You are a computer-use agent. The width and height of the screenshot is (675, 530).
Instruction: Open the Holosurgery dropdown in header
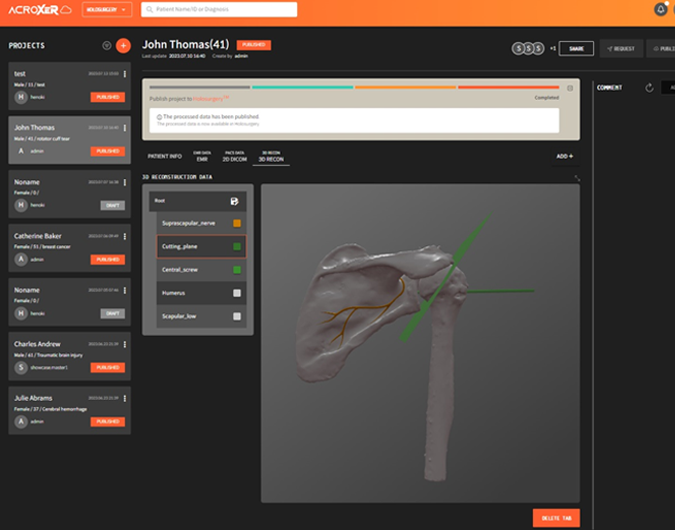107,9
